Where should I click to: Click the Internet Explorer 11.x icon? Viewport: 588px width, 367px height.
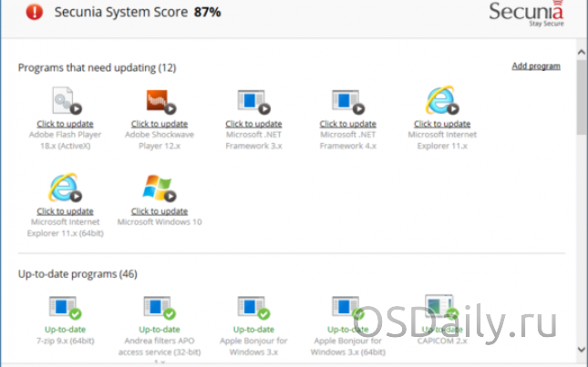coord(441,101)
